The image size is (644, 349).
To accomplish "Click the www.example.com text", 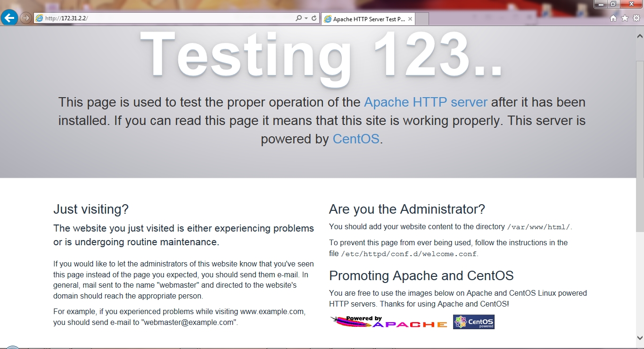I will click(272, 312).
